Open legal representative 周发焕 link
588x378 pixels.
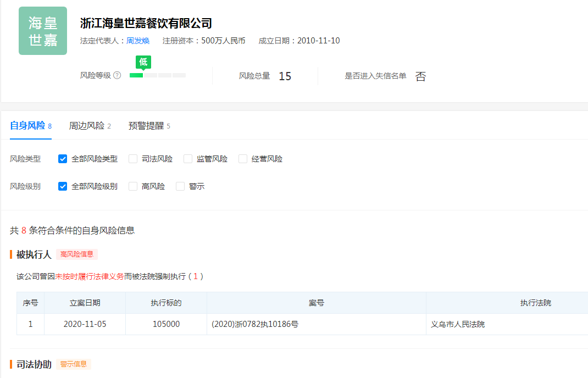(x=138, y=41)
